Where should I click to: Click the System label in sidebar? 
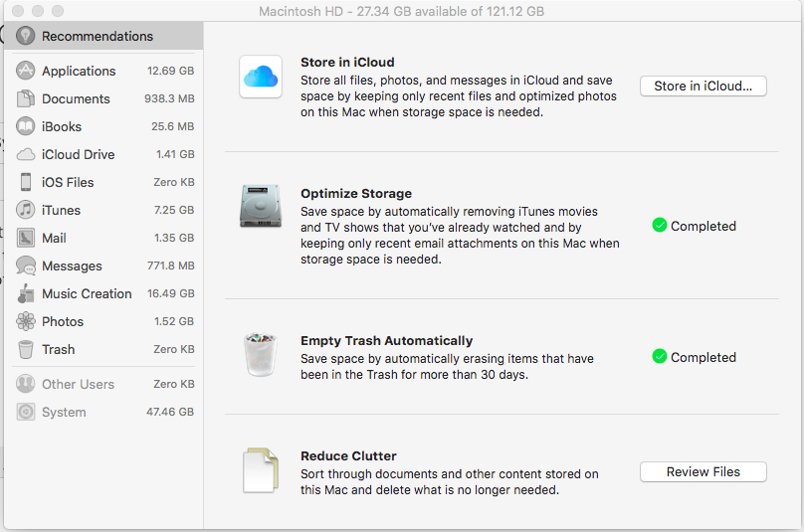tap(64, 412)
